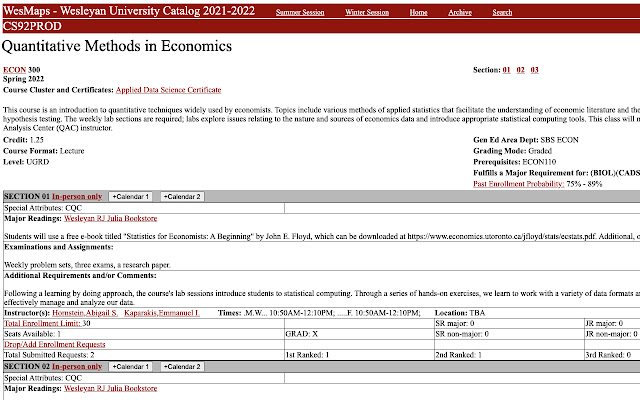Click Section 01 Special Attributes: CQC cell

click(144, 208)
